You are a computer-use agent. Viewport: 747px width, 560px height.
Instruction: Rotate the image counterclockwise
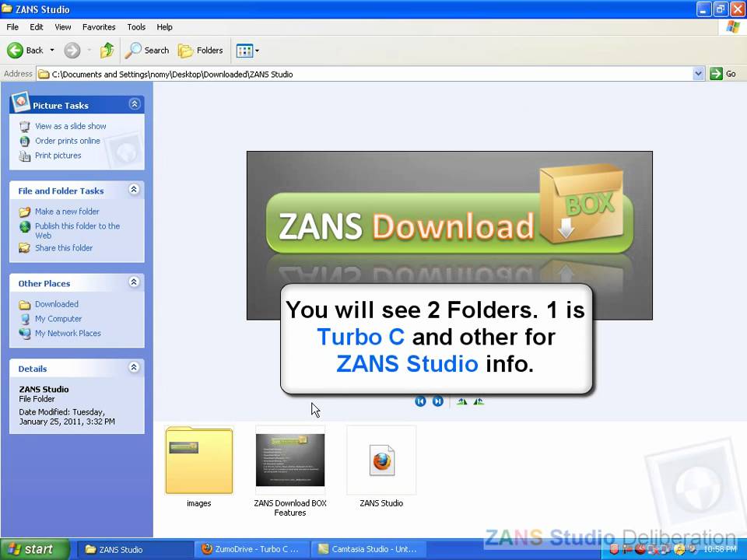[x=479, y=401]
